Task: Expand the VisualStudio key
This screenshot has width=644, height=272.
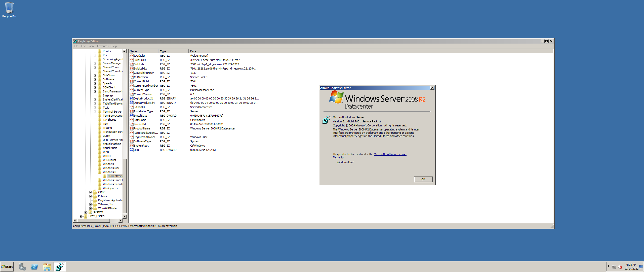Action: coord(95,148)
